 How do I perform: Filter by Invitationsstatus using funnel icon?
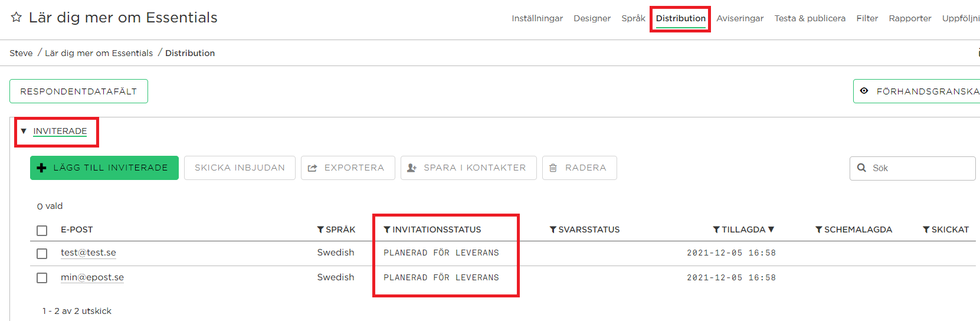[x=387, y=230]
